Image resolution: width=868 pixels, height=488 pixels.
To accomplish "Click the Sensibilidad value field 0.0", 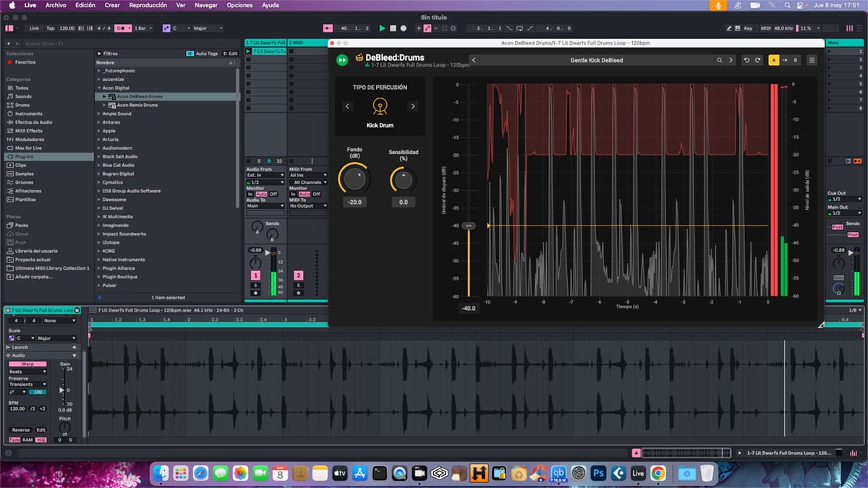I will (403, 202).
